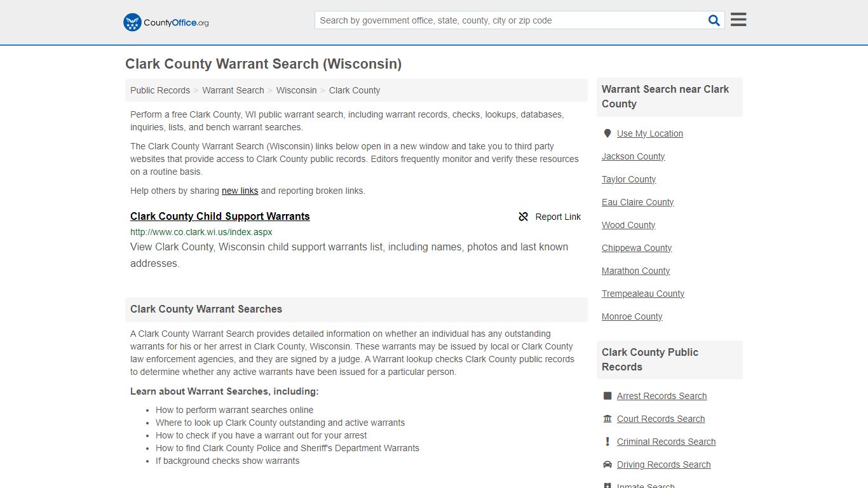Open Eau Claire County link

(638, 202)
